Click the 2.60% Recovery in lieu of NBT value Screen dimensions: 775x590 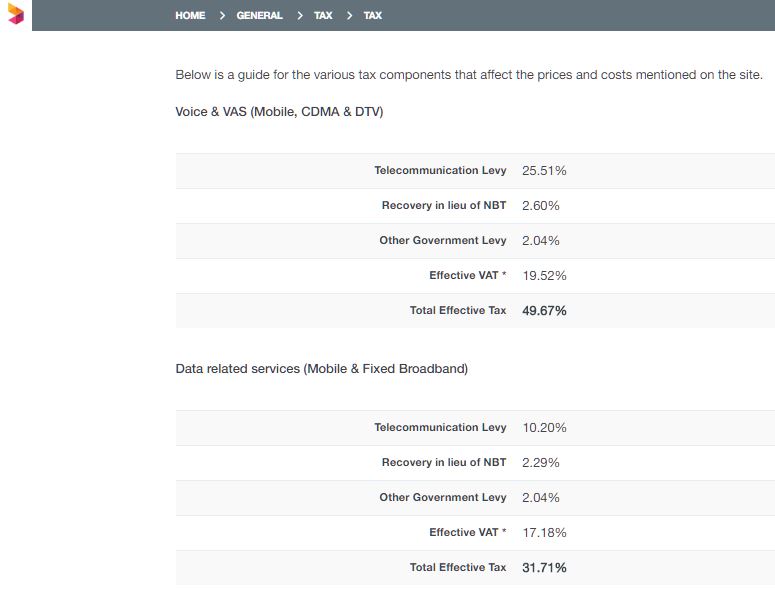click(541, 206)
